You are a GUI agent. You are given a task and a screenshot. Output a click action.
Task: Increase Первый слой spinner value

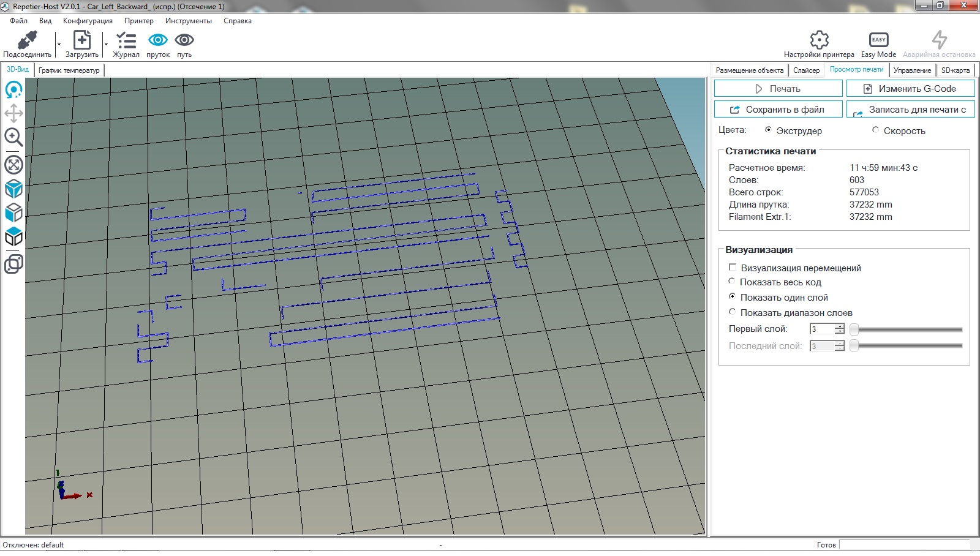(840, 326)
